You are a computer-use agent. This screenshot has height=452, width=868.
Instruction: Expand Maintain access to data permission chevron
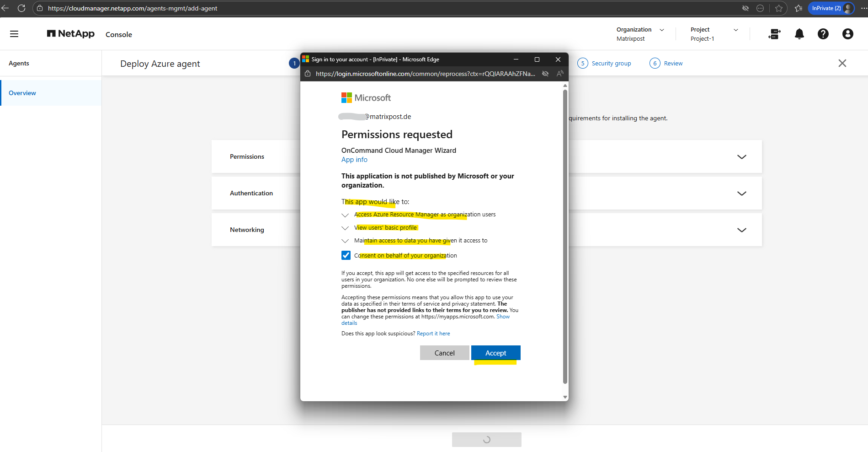pyautogui.click(x=345, y=241)
